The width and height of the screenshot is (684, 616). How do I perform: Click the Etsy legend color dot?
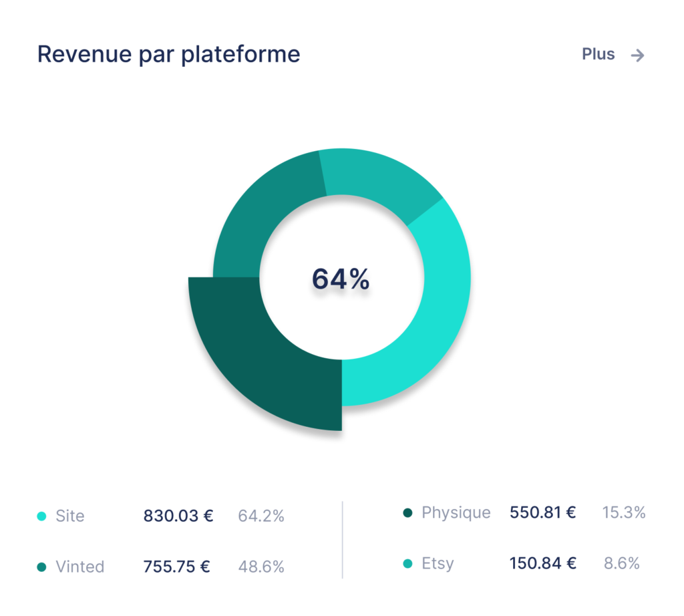(407, 564)
